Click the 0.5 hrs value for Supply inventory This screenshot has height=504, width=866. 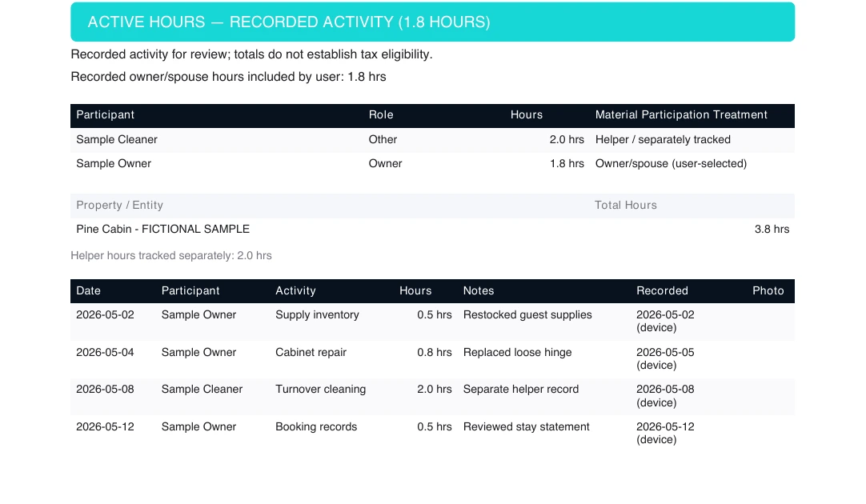coord(434,314)
